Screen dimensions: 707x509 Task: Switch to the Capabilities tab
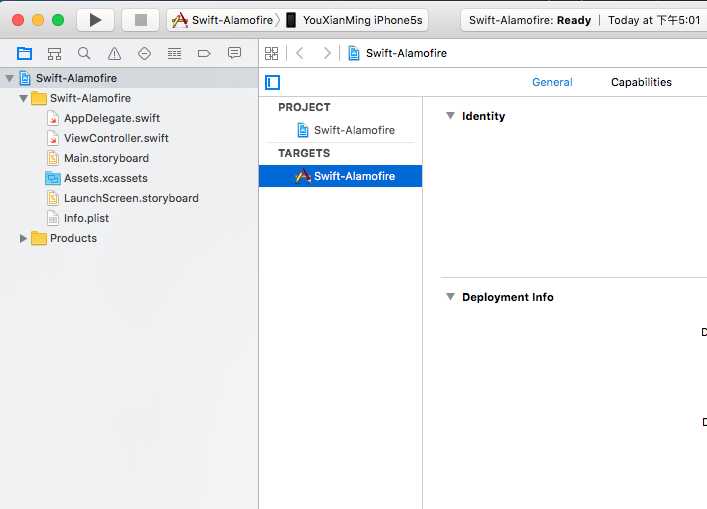[641, 82]
